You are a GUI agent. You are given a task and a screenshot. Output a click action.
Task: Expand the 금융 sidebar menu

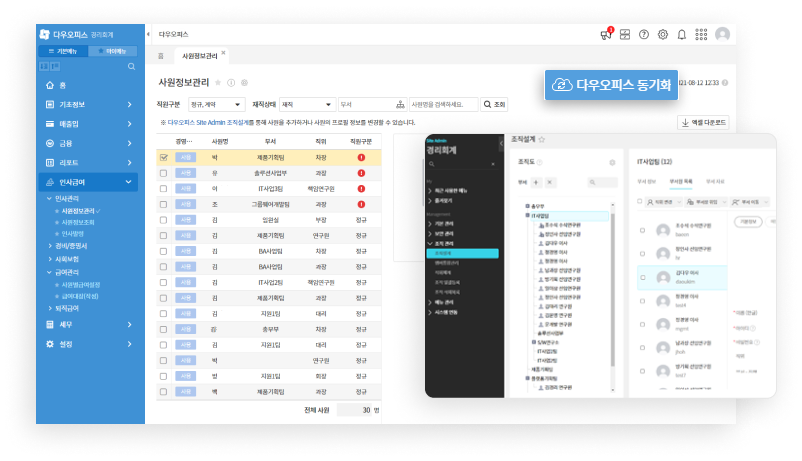coord(88,143)
